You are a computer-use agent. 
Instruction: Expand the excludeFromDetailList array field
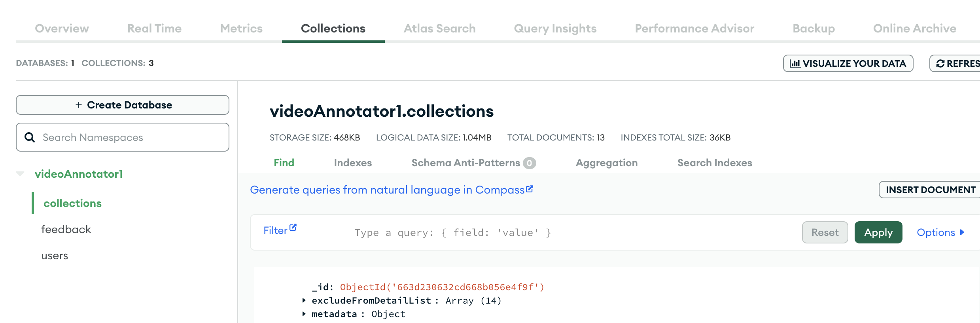click(304, 300)
